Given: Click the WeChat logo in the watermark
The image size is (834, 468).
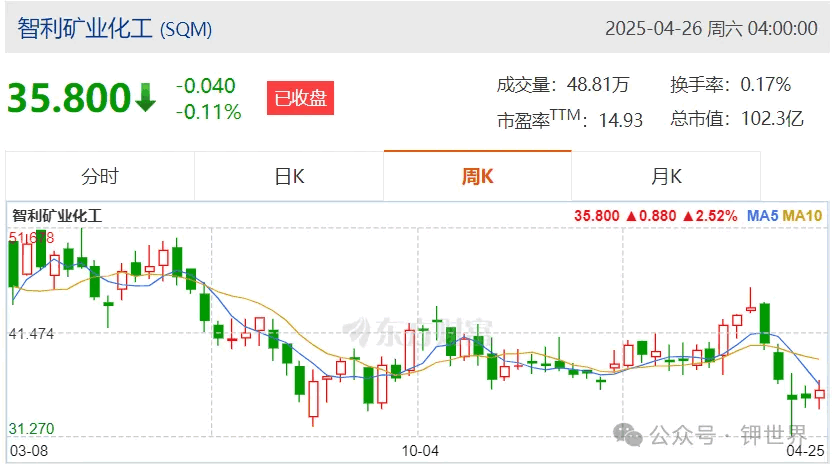Looking at the screenshot, I should [x=628, y=435].
